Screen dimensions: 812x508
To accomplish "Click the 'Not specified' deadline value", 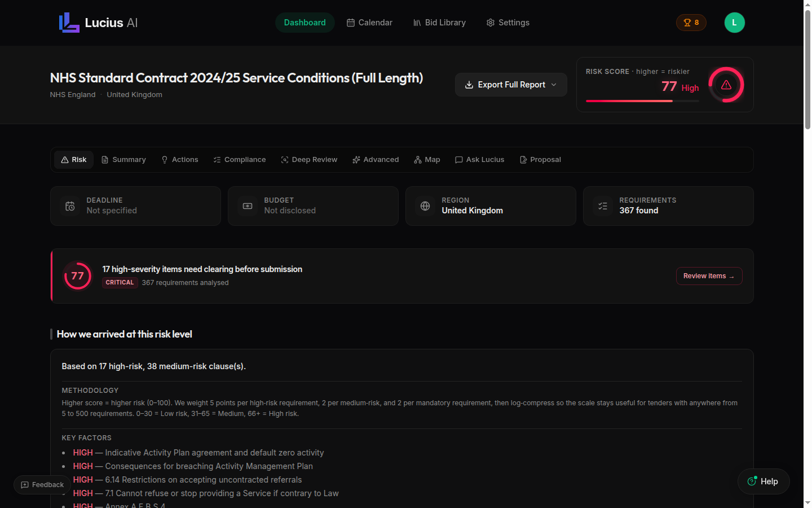I will pyautogui.click(x=112, y=211).
